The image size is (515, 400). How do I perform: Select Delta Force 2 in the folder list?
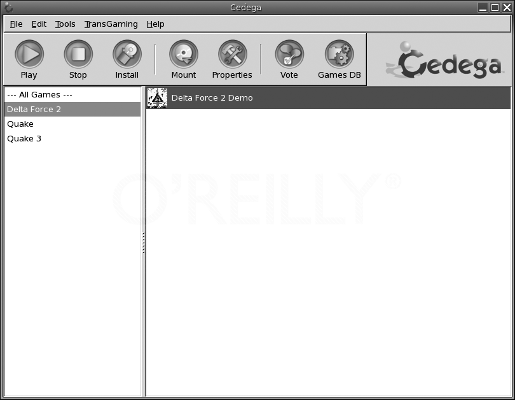(73, 109)
